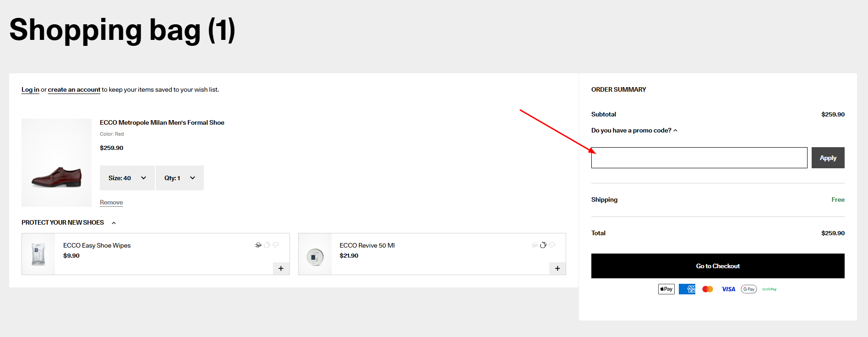Add ECCO Easy Shoe Wipes with plus

click(x=281, y=268)
